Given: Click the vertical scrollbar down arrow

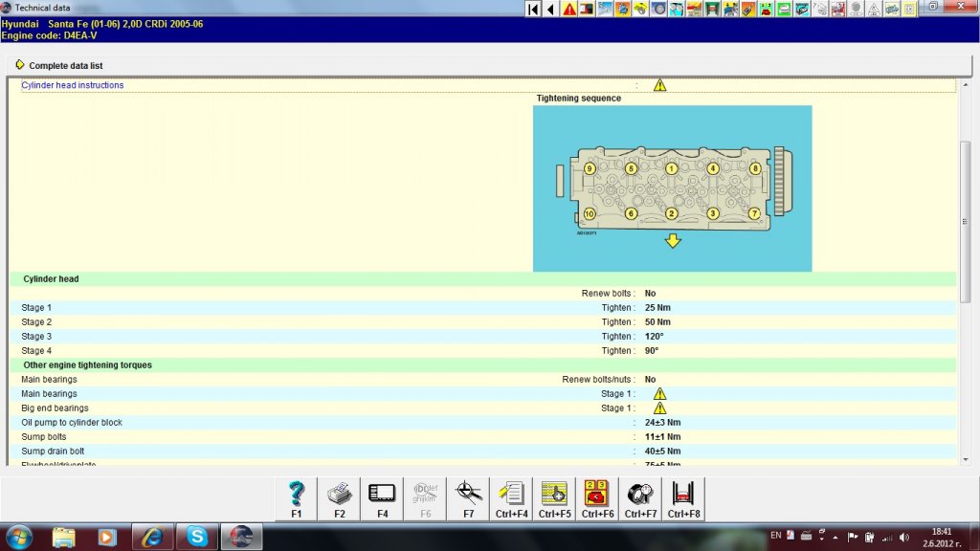Looking at the screenshot, I should click(x=966, y=460).
